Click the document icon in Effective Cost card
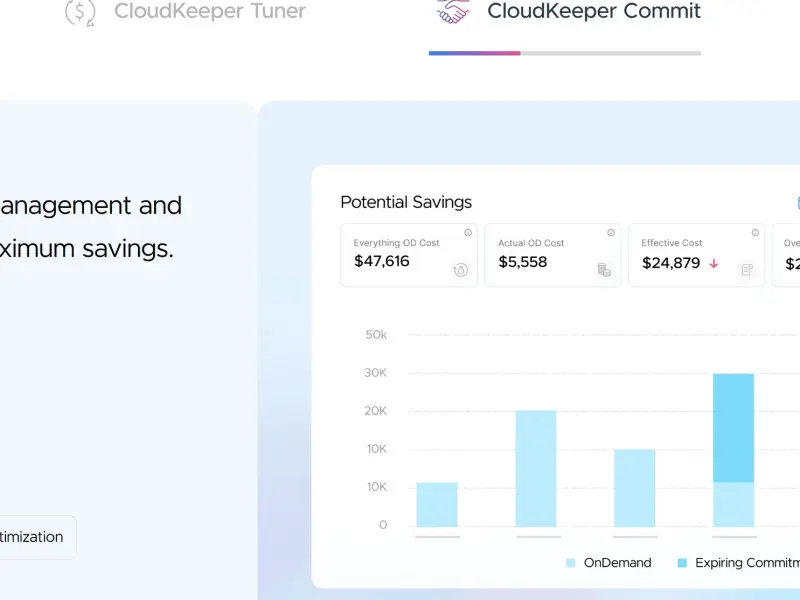The width and height of the screenshot is (800, 600). click(x=747, y=269)
